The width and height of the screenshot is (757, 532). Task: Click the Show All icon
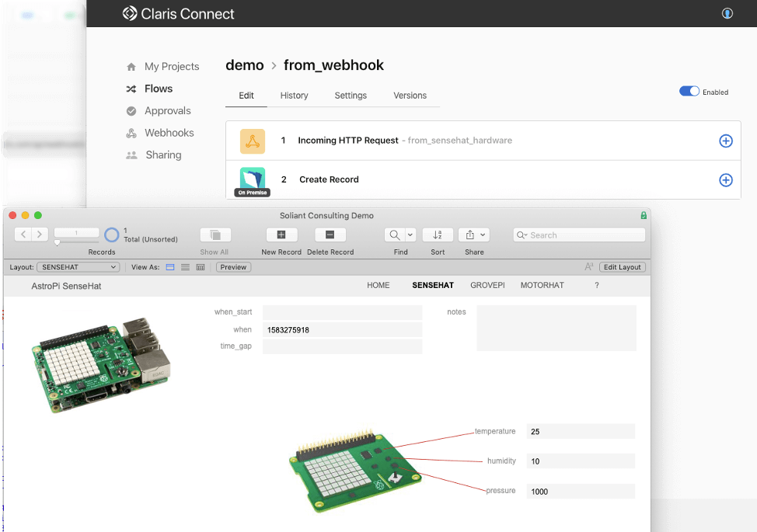point(215,235)
